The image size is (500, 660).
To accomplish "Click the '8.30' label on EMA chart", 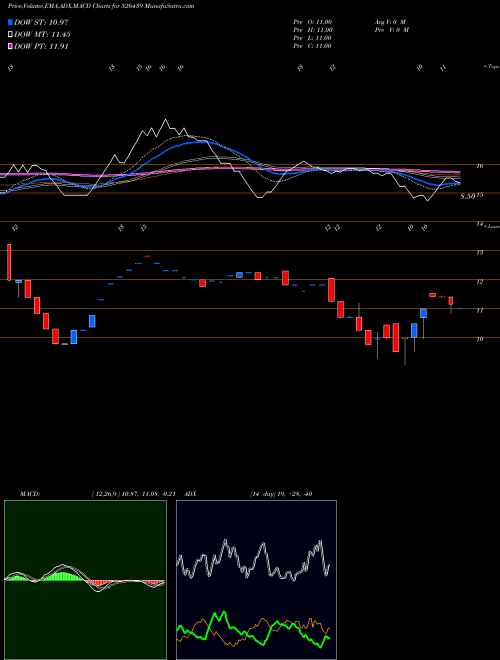I will [467, 196].
